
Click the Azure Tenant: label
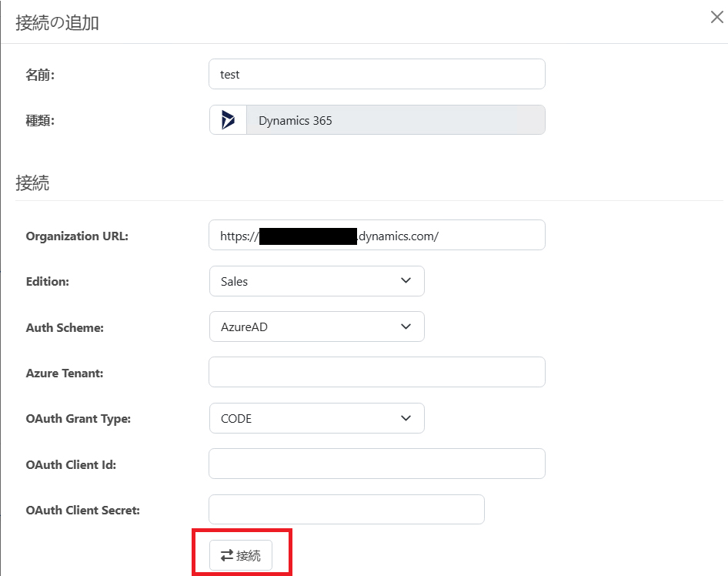click(65, 373)
